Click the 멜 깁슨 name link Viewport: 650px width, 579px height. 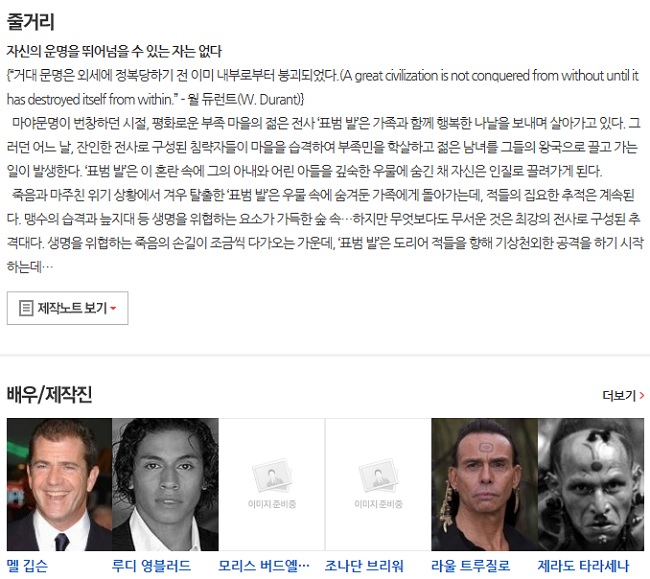pos(27,566)
